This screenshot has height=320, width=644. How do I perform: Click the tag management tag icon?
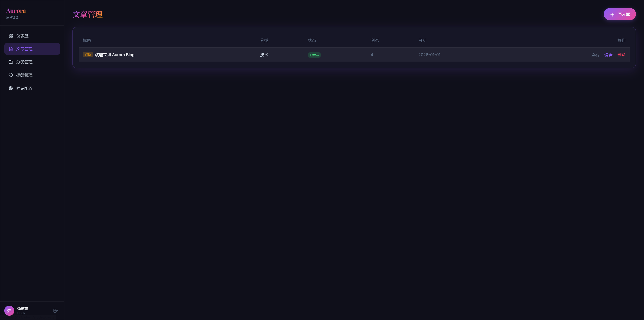pyautogui.click(x=11, y=75)
